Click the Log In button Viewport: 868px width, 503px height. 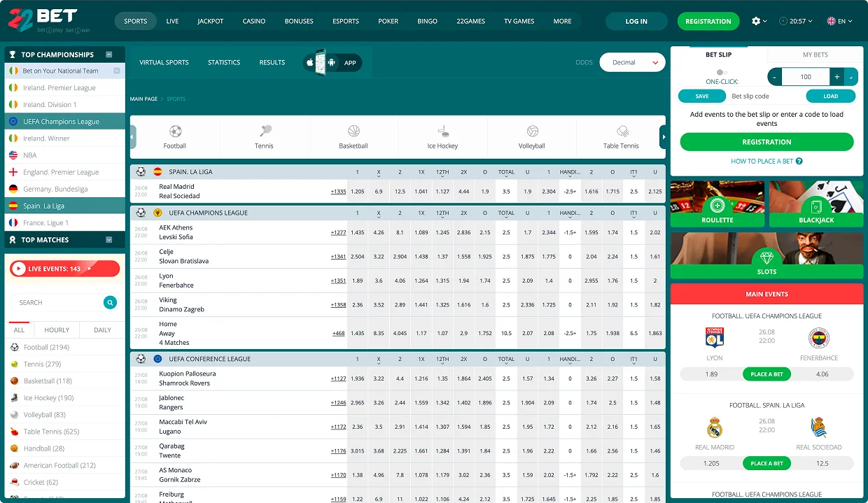[636, 21]
